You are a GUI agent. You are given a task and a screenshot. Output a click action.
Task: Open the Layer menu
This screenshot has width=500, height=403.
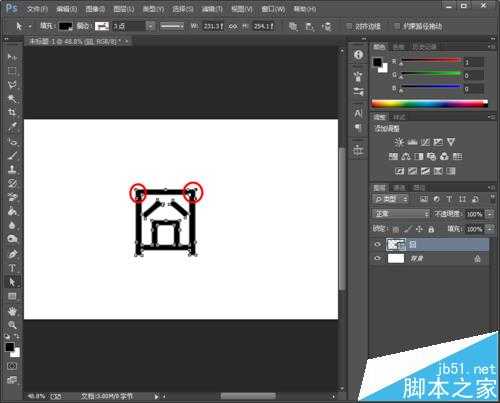(x=123, y=9)
